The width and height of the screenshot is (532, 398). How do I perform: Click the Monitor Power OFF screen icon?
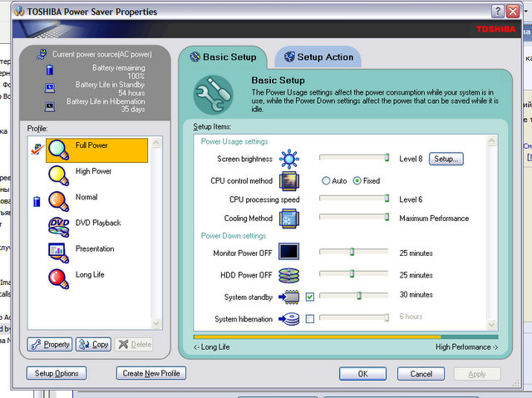(x=289, y=252)
